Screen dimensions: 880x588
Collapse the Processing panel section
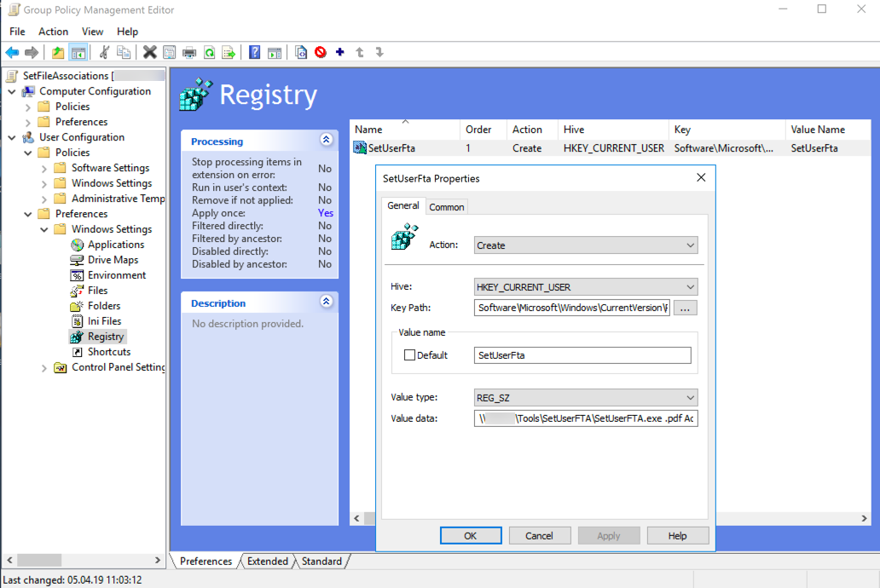click(326, 140)
